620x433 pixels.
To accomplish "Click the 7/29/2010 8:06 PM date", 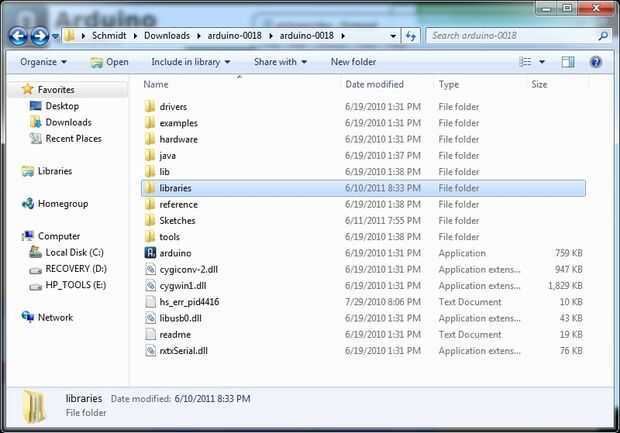I will [x=383, y=302].
